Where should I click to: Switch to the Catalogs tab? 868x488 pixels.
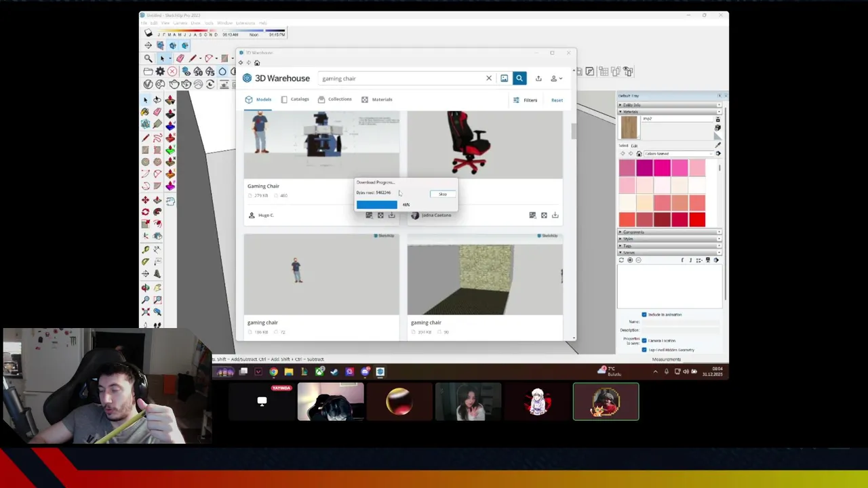pyautogui.click(x=295, y=100)
